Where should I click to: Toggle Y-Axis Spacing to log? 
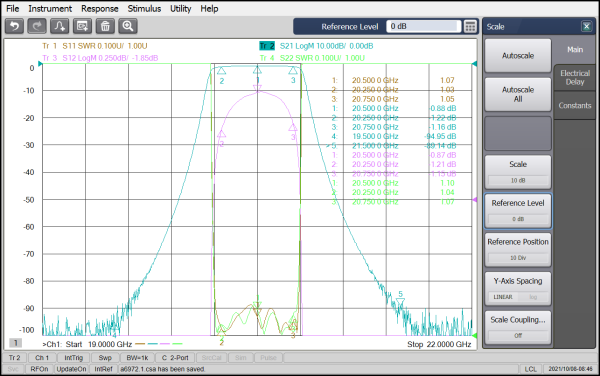point(533,297)
